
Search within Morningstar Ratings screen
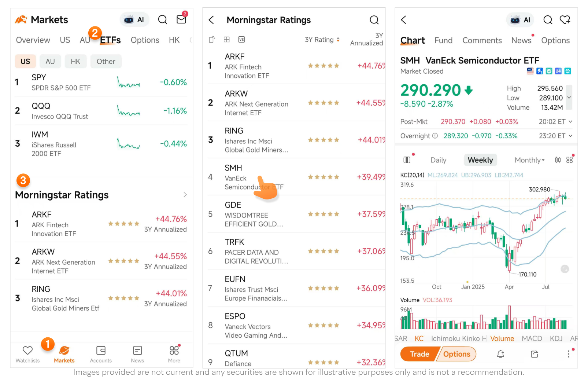pyautogui.click(x=374, y=20)
